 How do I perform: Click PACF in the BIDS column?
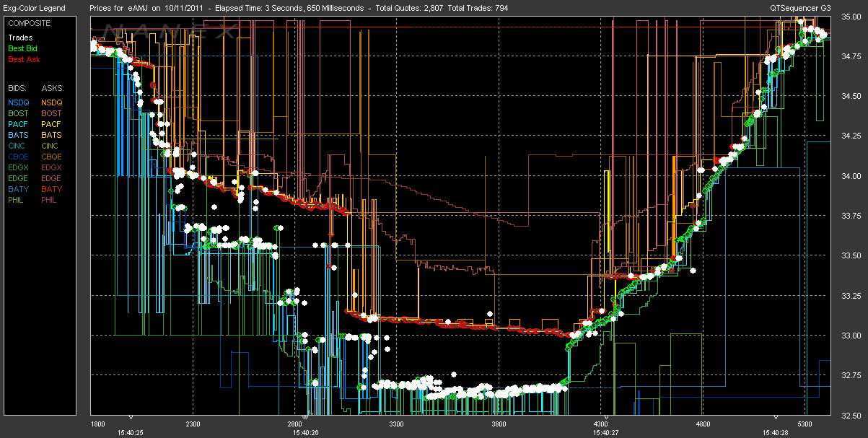coord(19,124)
